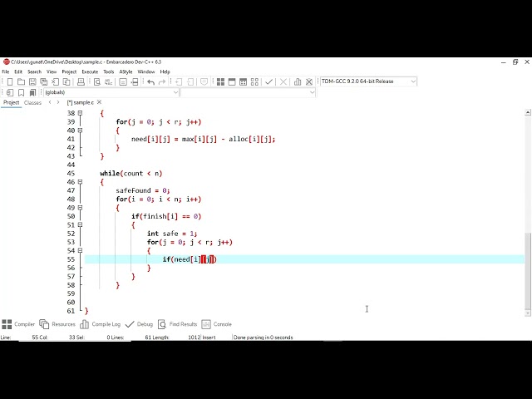Viewport: 532px width, 399px height.
Task: Click line 45 'while(count < n)' code
Action: click(131, 174)
